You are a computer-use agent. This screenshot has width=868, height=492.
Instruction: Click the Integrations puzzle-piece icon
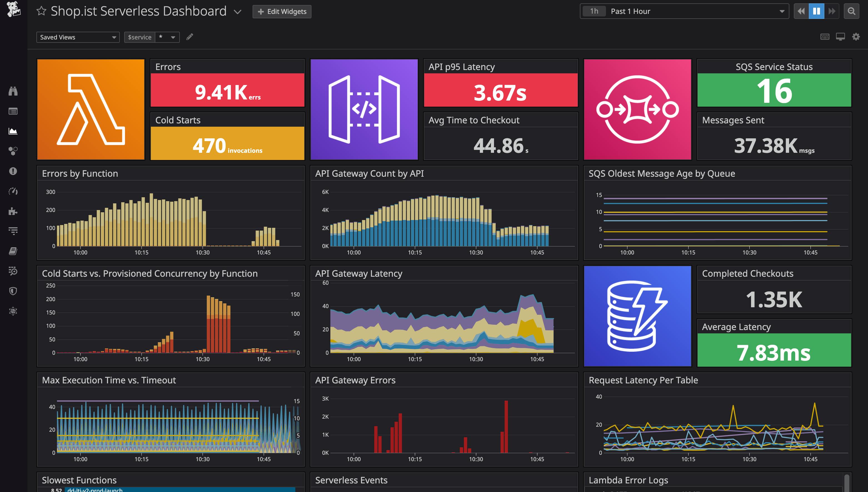13,211
